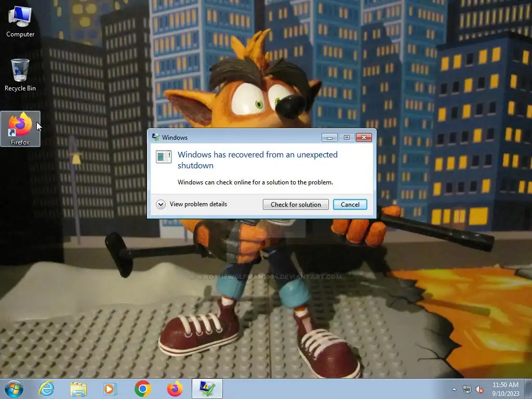Viewport: 532px width, 399px height.
Task: Click the Check for solution button
Action: [x=296, y=204]
